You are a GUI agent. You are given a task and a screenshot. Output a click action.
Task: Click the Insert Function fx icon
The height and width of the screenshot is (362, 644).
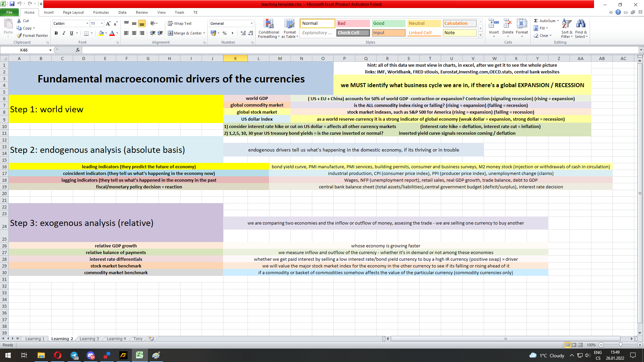pos(78,50)
